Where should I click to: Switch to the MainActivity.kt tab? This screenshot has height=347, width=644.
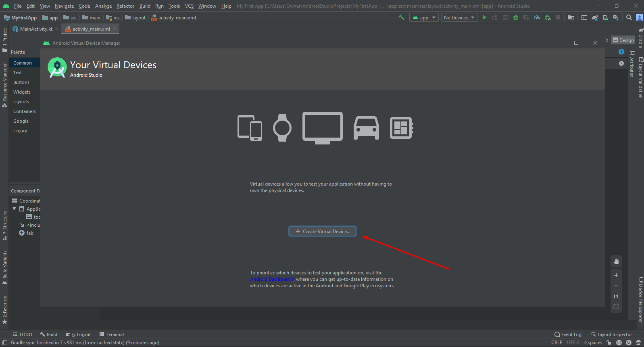click(x=35, y=29)
